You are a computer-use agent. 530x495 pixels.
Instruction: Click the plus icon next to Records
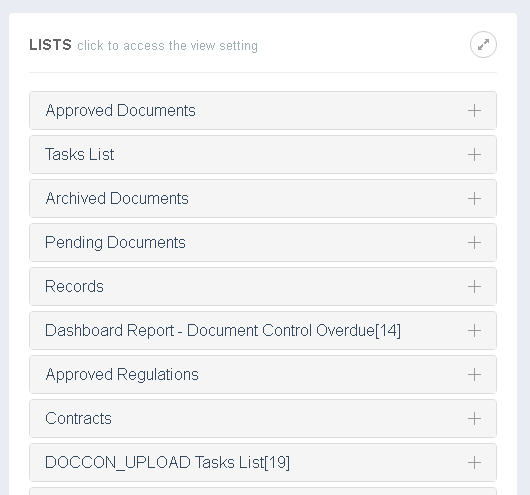pyautogui.click(x=474, y=286)
